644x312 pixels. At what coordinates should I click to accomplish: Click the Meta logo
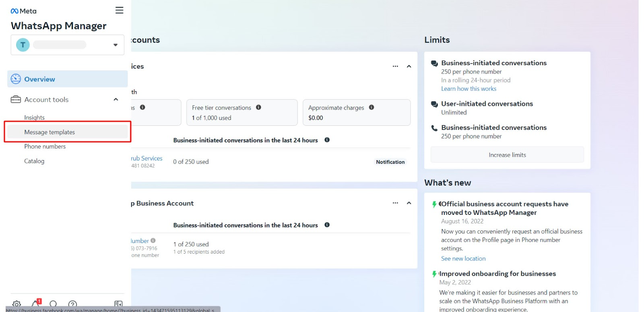coord(23,11)
